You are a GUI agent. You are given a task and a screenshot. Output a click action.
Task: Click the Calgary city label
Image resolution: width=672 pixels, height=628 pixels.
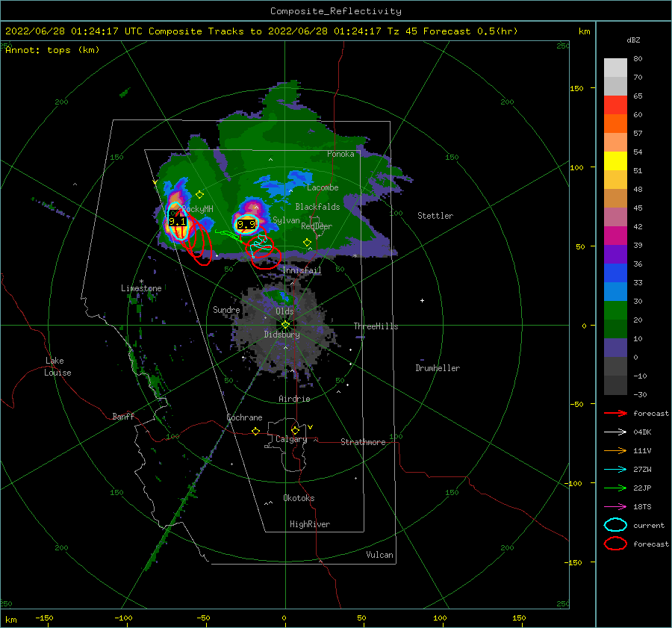pos(291,439)
